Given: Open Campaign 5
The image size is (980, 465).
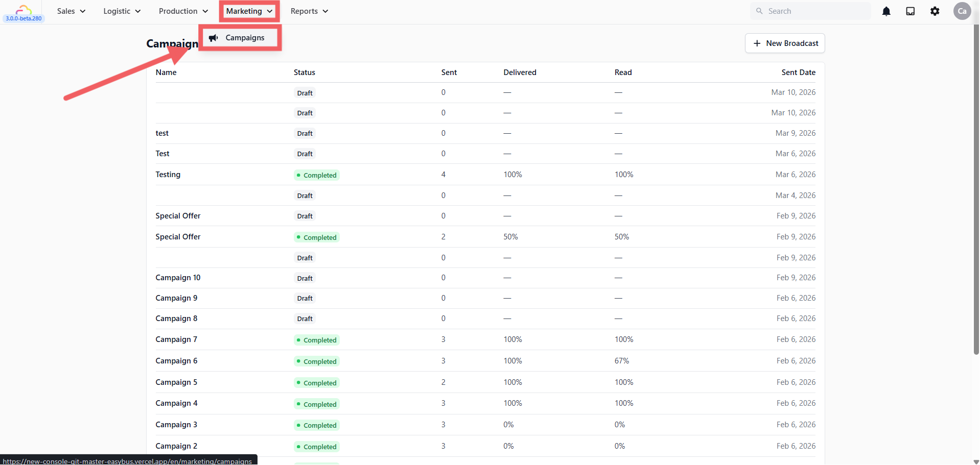Looking at the screenshot, I should [x=485, y=382].
